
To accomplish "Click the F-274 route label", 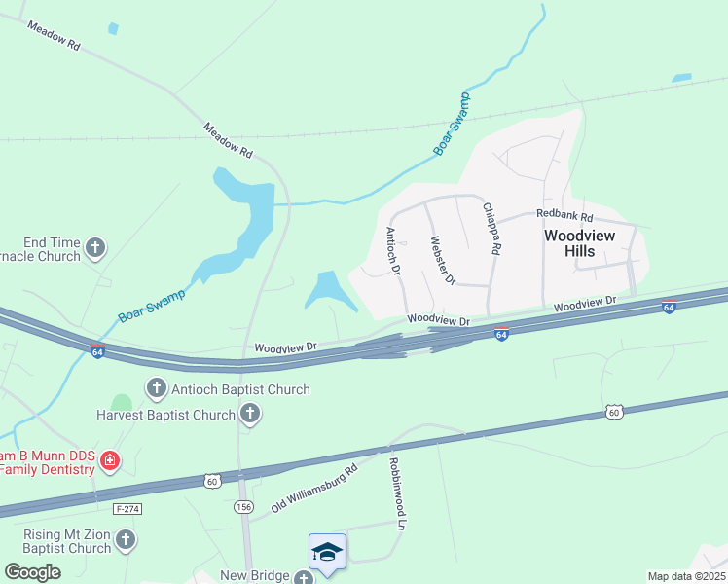I will tap(127, 509).
